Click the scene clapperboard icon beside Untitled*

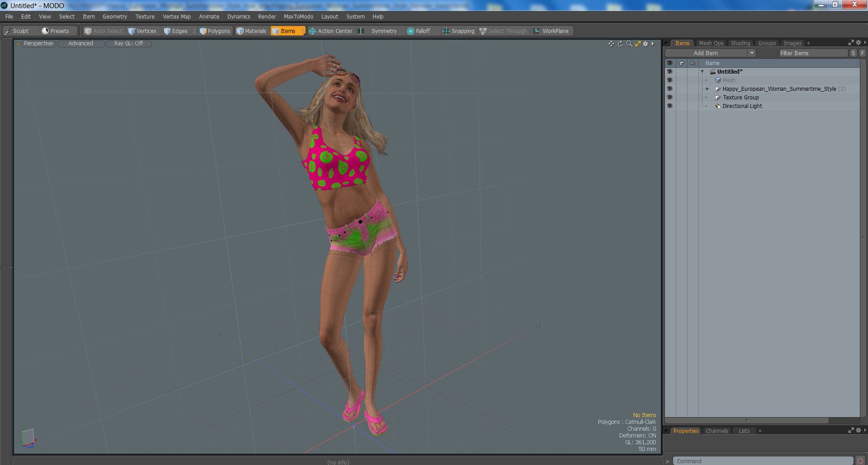(x=713, y=72)
